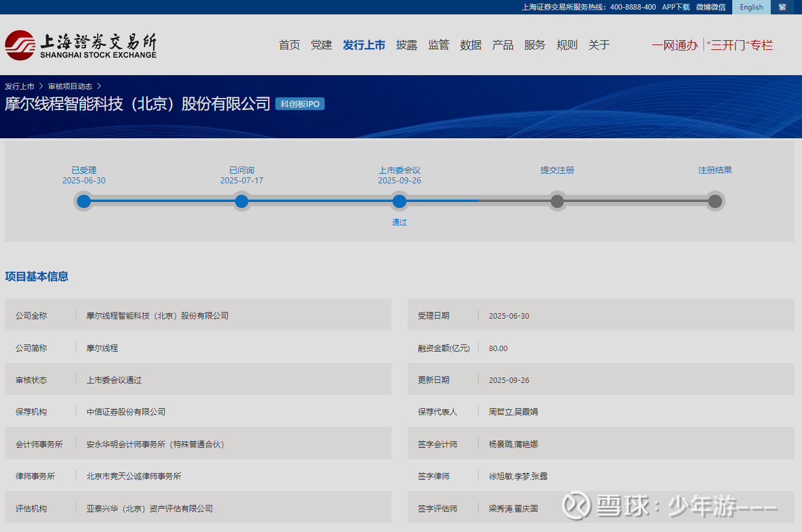
Task: Open the 监管 menu
Action: tap(439, 45)
